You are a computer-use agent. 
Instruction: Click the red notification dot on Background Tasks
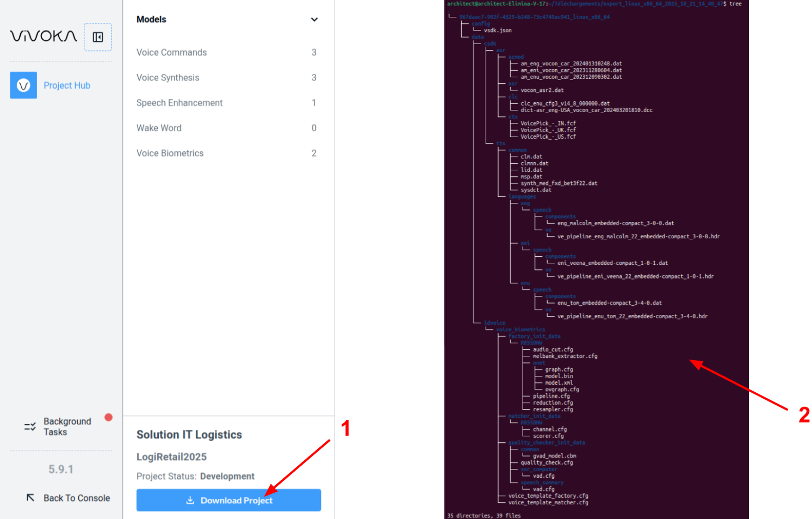[108, 417]
